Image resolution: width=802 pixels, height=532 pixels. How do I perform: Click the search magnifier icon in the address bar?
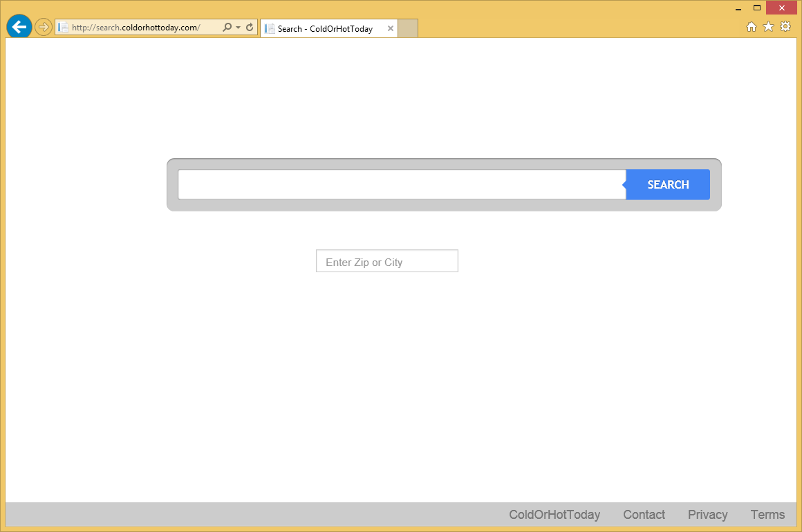227,28
